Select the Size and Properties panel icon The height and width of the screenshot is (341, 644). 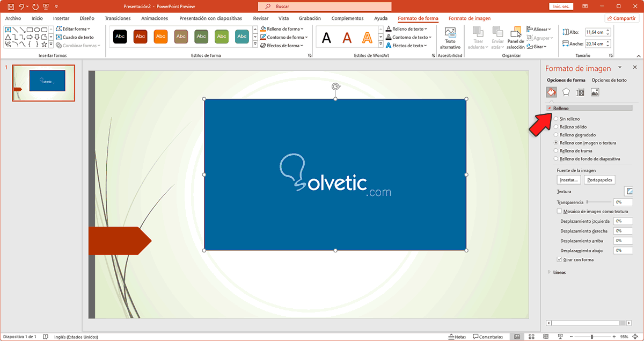(x=580, y=91)
